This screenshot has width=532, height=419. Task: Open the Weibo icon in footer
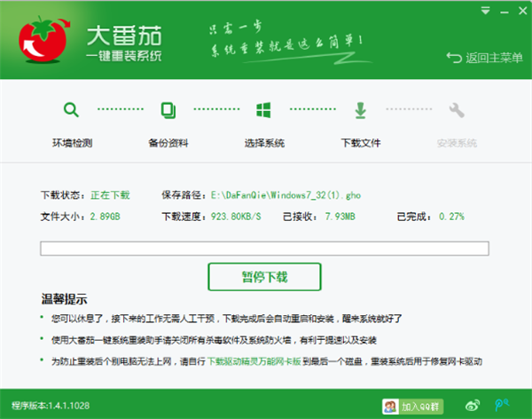[473, 405]
